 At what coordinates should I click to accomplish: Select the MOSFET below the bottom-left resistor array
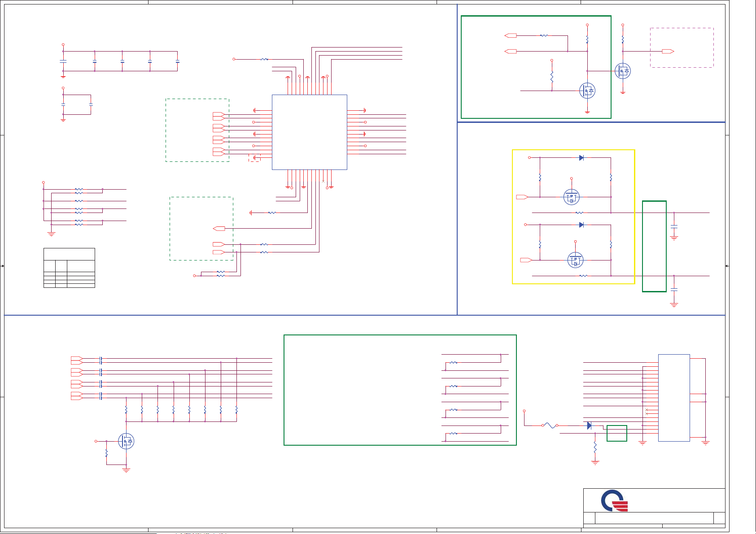pos(126,441)
